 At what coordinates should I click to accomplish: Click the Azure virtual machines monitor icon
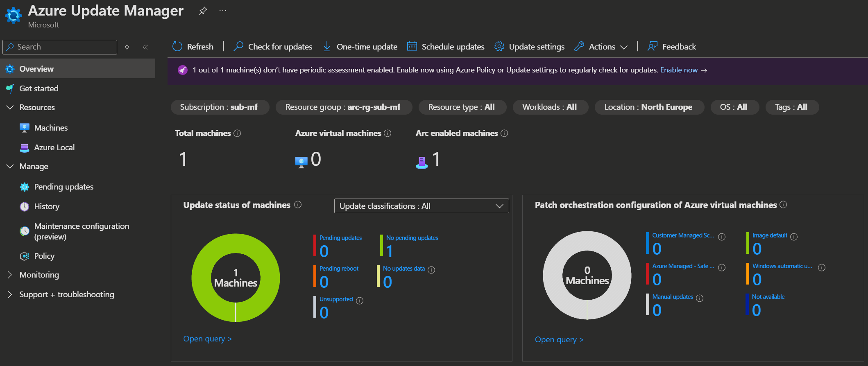tap(301, 162)
